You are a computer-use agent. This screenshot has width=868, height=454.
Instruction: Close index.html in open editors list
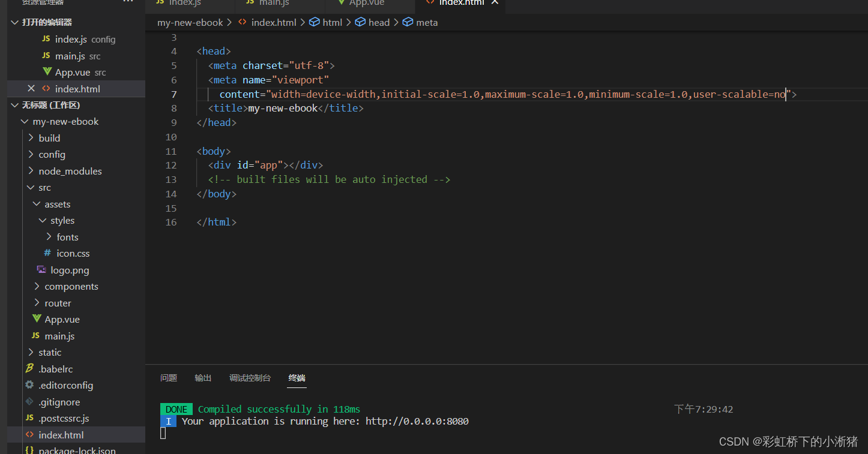point(31,89)
